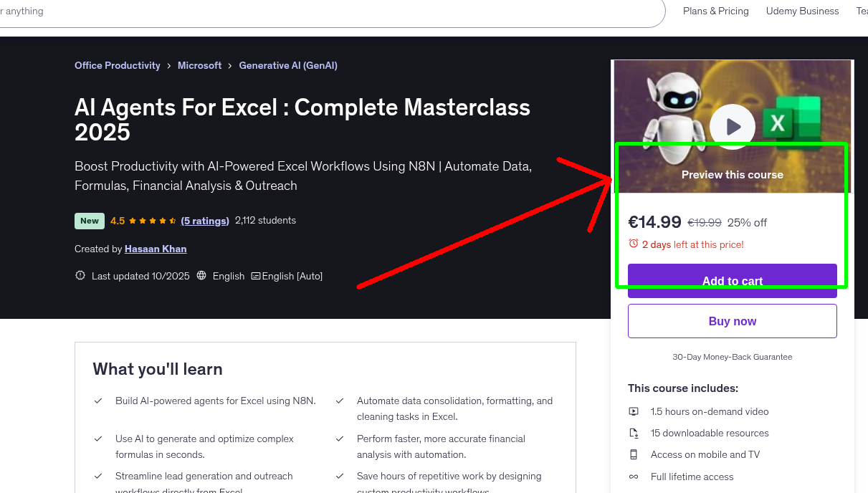Click inside the search input field
Image resolution: width=868 pixels, height=493 pixels.
point(287,11)
